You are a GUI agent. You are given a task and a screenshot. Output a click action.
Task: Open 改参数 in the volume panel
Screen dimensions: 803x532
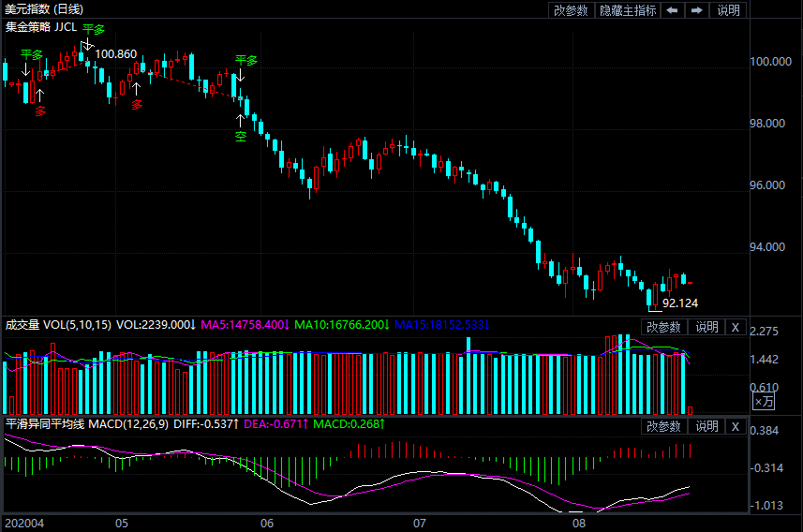click(x=663, y=327)
